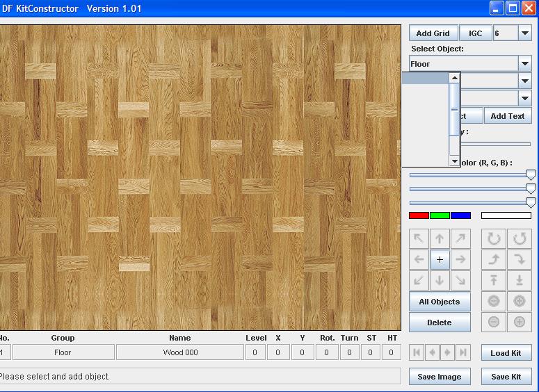Click the HT value field
Viewport: 539px width, 392px height.
coord(391,352)
